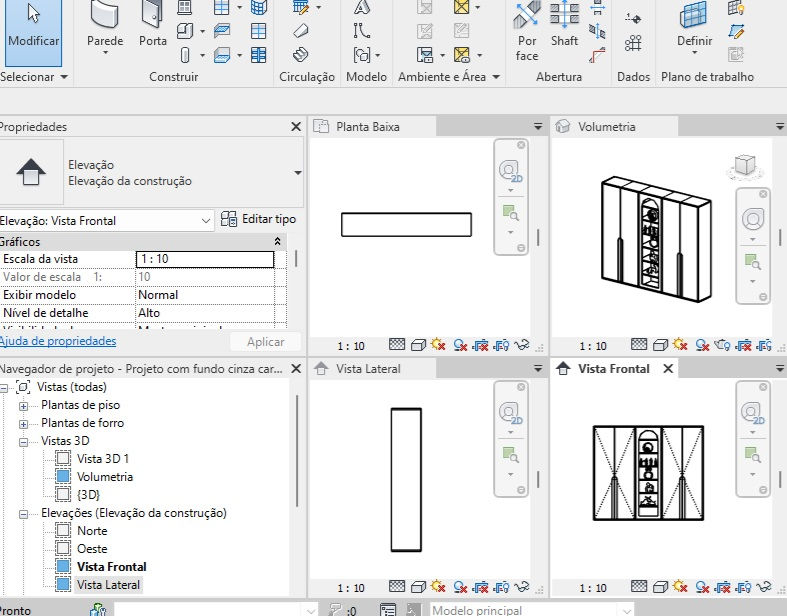
Task: Select the Model Group tool
Action: [x=361, y=55]
